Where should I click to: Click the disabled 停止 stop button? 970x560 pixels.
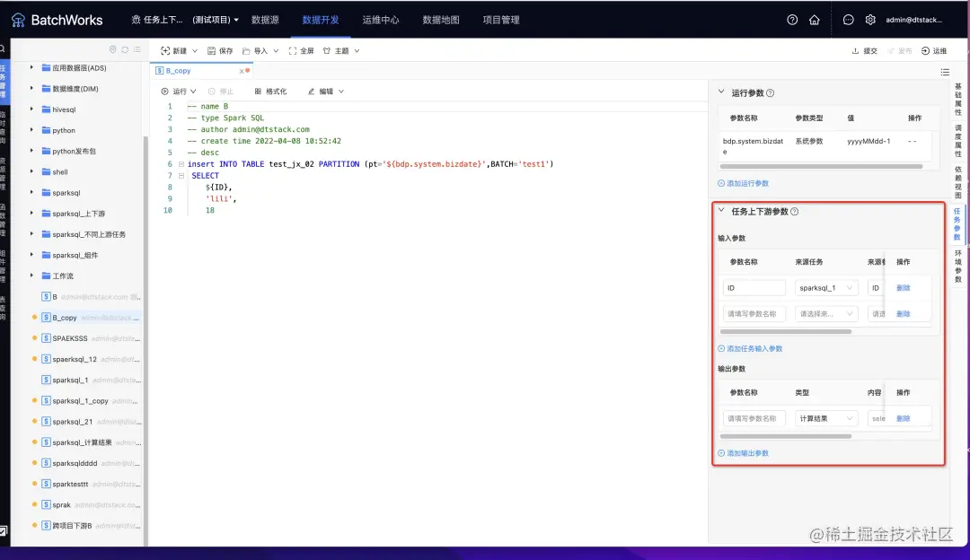221,92
